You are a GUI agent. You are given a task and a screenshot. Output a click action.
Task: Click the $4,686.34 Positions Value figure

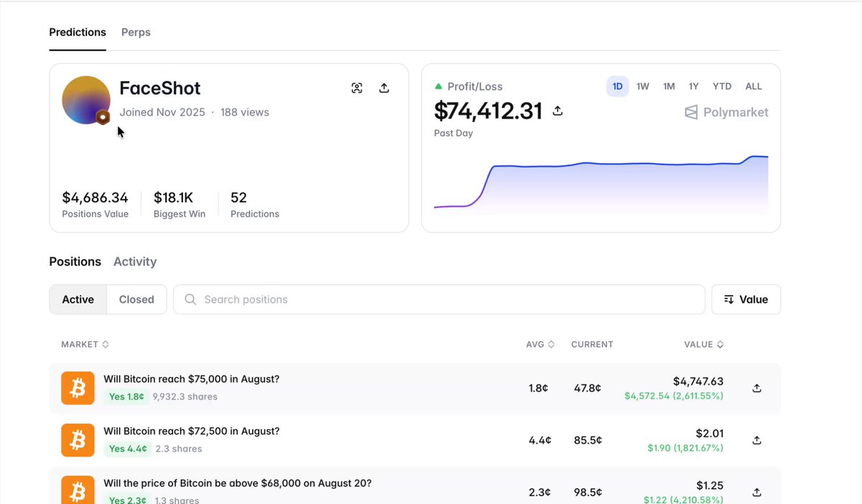95,197
